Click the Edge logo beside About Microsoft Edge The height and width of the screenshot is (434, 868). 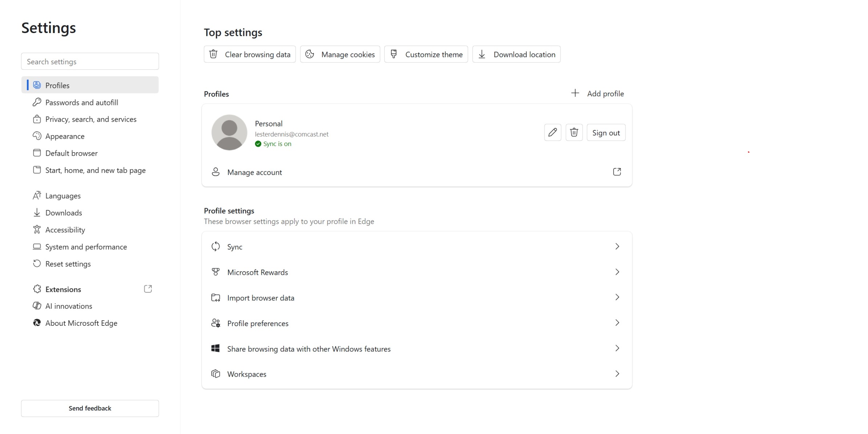click(x=37, y=323)
